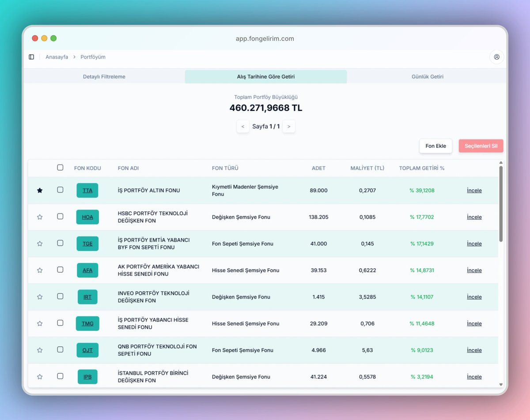Click the 460.271,9668 TL total value
The width and height of the screenshot is (530, 420).
[x=266, y=108]
